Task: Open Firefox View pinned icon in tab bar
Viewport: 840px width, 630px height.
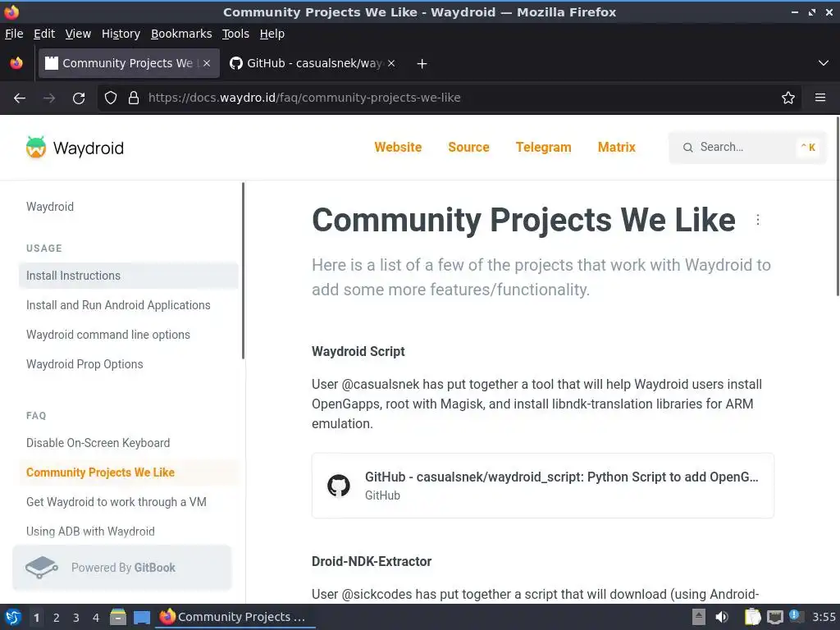Action: [x=16, y=63]
